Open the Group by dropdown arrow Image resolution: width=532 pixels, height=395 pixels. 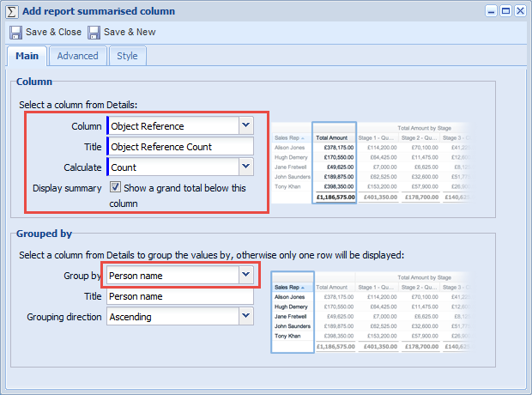click(x=246, y=275)
